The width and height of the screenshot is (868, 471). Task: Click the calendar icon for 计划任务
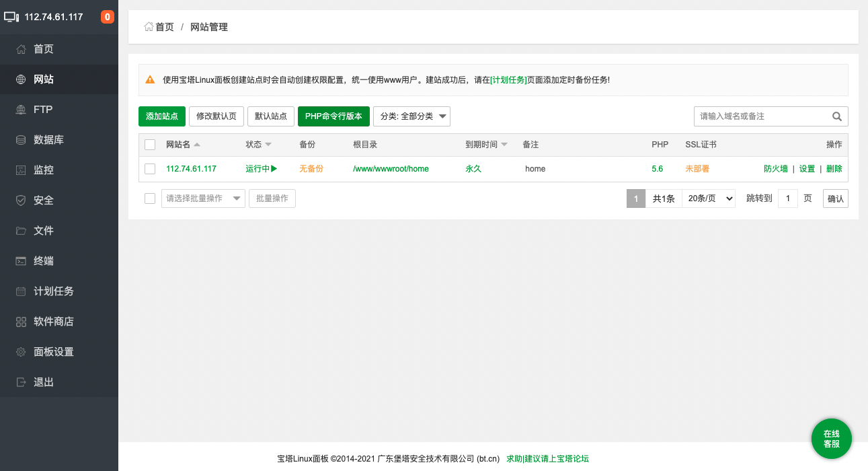(x=21, y=291)
